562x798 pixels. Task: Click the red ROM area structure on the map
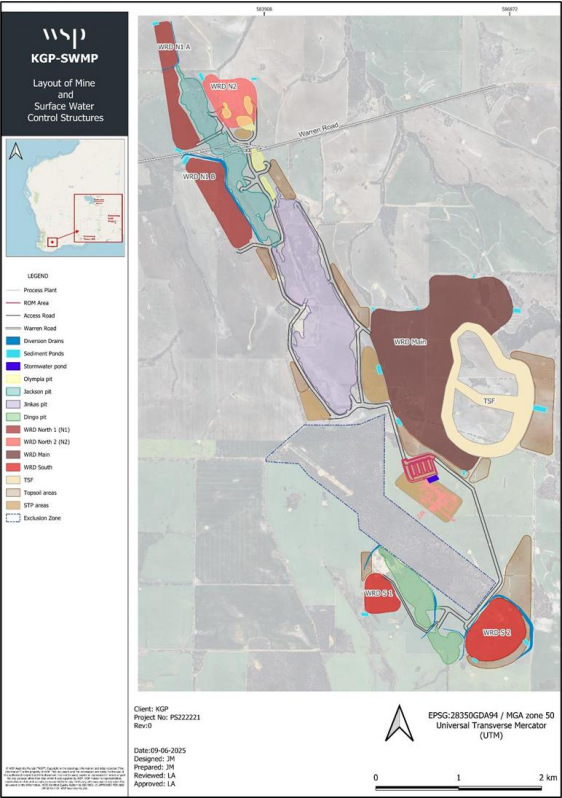coord(418,469)
